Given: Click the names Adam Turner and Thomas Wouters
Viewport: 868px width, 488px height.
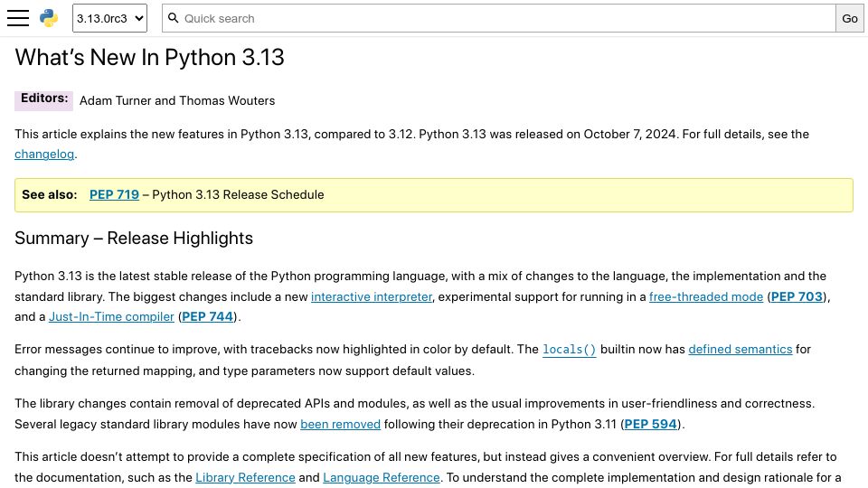Looking at the screenshot, I should pos(177,100).
